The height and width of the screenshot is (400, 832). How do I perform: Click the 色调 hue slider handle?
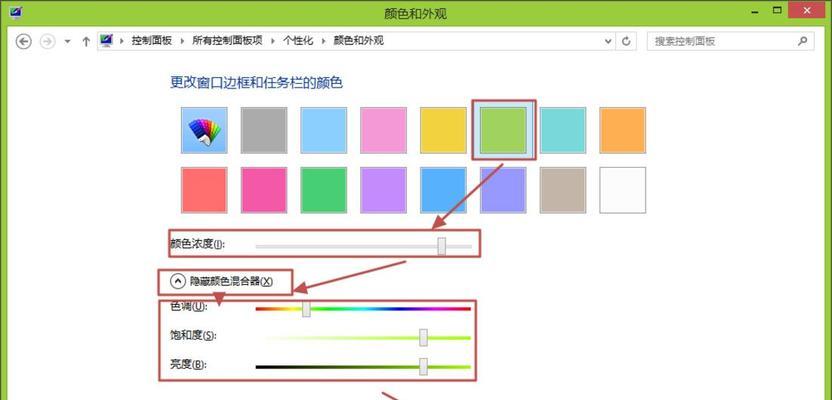(x=306, y=309)
